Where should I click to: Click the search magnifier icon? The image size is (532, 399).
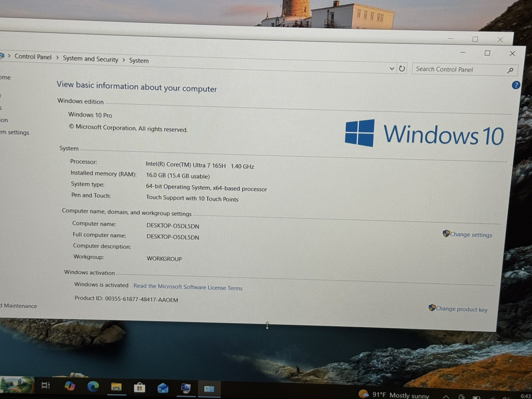(x=510, y=70)
